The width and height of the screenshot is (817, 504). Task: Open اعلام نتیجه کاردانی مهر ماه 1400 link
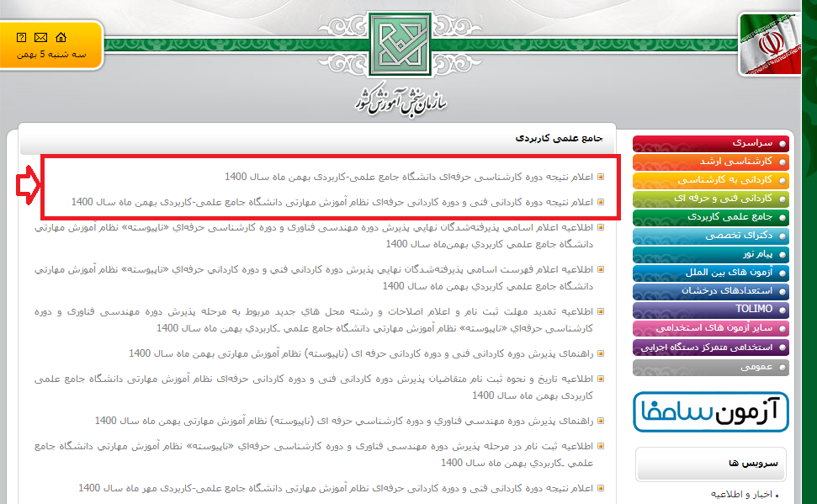(x=336, y=488)
